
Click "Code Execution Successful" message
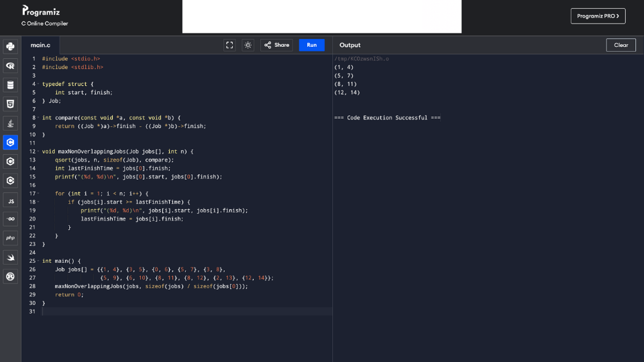point(387,118)
